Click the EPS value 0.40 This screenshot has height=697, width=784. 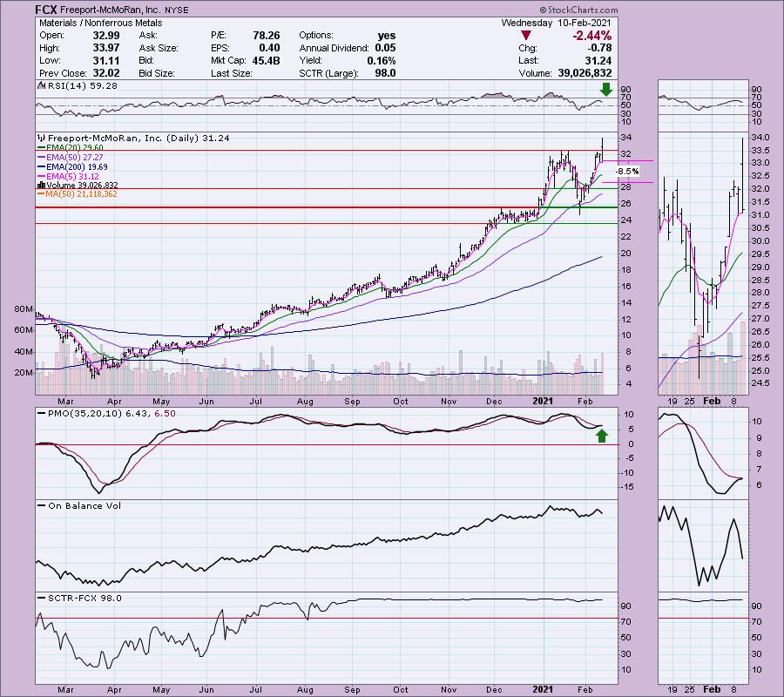tap(269, 48)
